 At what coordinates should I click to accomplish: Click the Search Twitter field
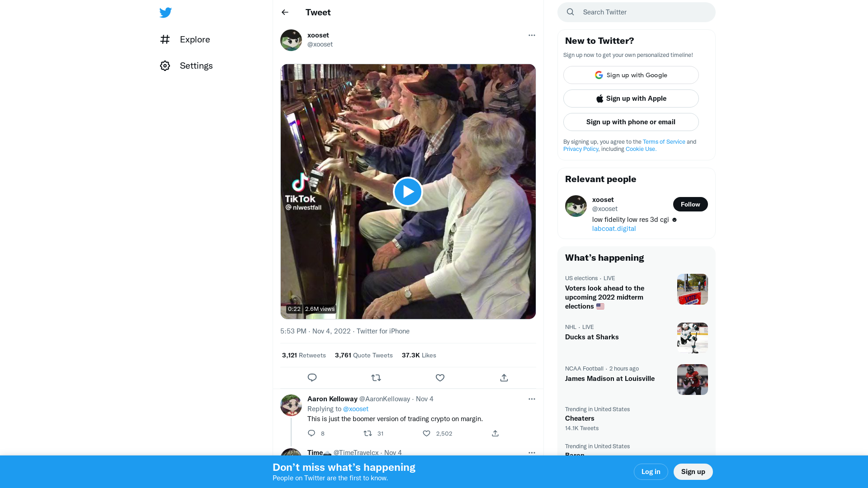click(642, 12)
